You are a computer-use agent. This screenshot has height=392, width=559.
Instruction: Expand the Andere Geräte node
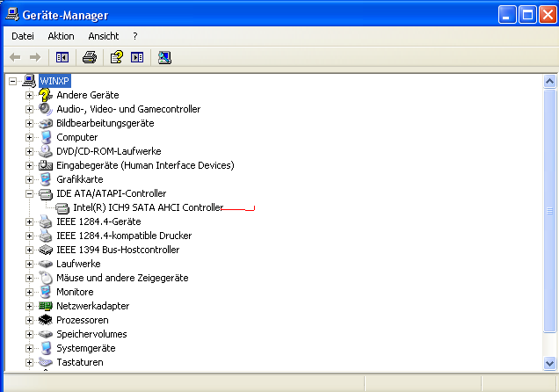29,96
